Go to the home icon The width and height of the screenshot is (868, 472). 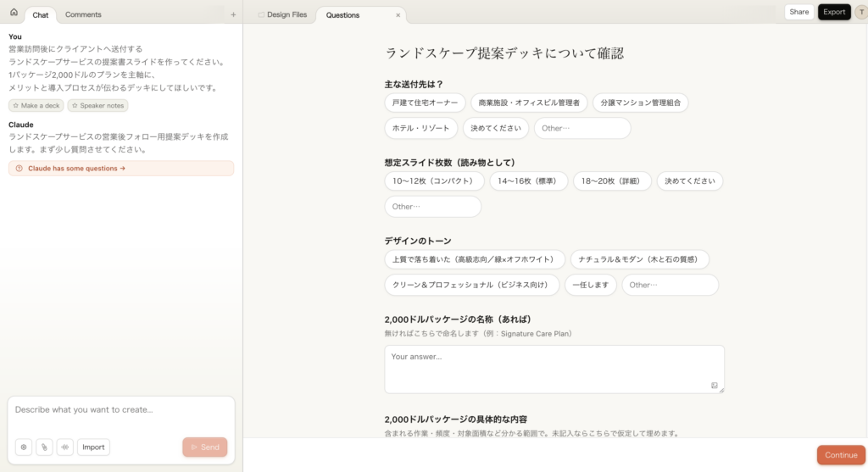tap(14, 13)
